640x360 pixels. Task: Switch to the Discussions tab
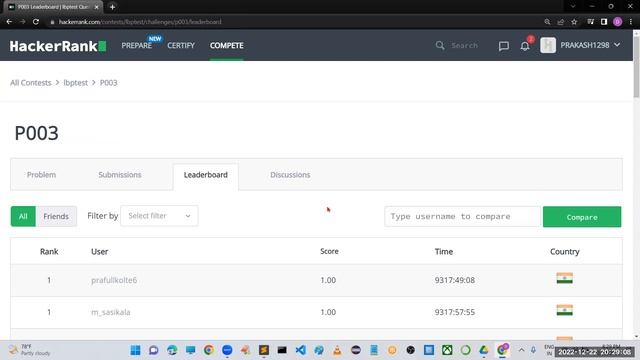pos(290,175)
